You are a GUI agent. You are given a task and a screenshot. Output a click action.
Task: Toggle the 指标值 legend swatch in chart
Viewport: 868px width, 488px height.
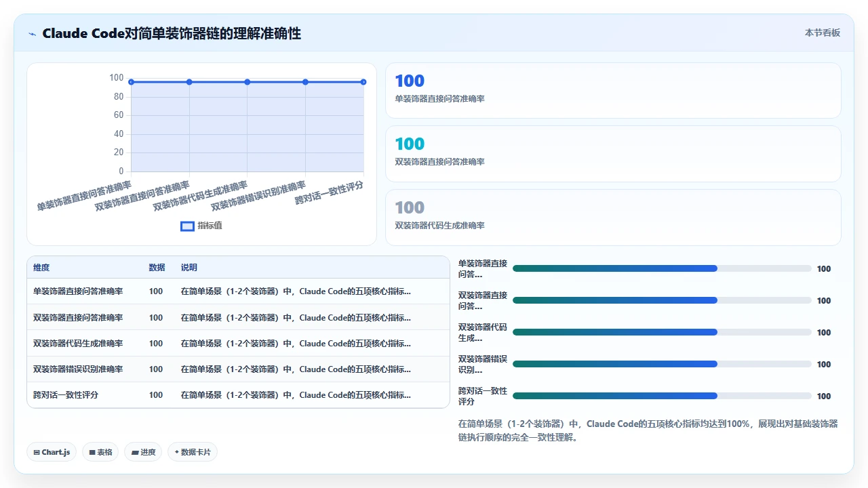tap(187, 226)
